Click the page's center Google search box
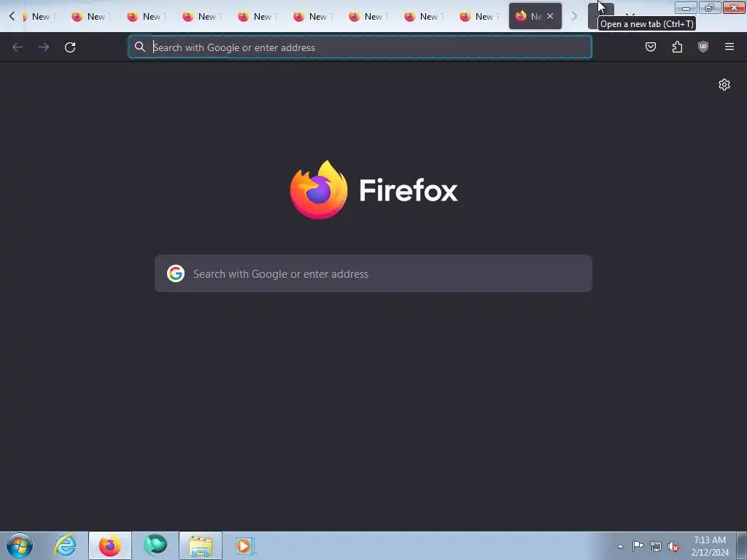This screenshot has height=560, width=747. [373, 274]
